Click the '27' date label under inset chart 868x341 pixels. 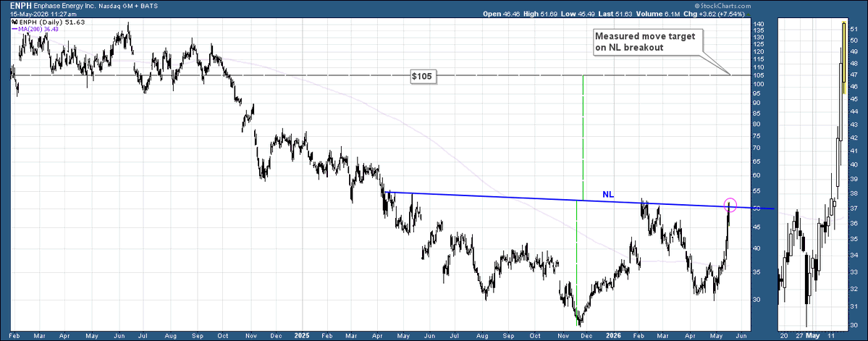click(801, 335)
